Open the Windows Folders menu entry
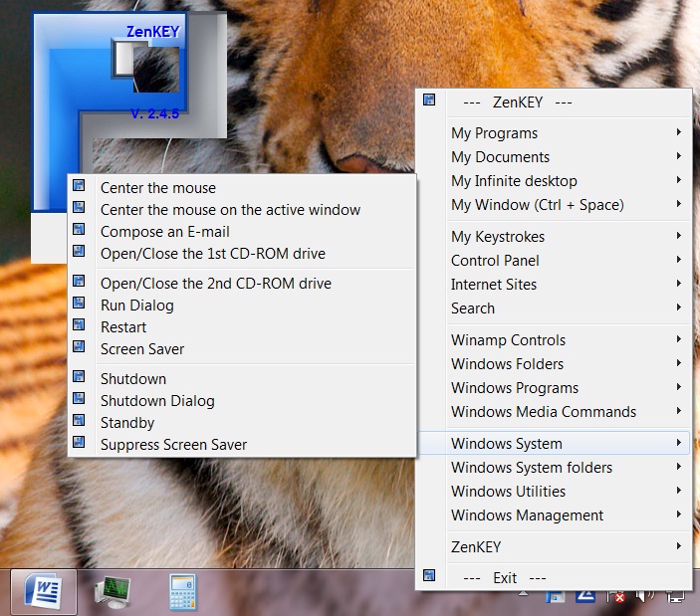Viewport: 700px width, 616px height. 554,364
